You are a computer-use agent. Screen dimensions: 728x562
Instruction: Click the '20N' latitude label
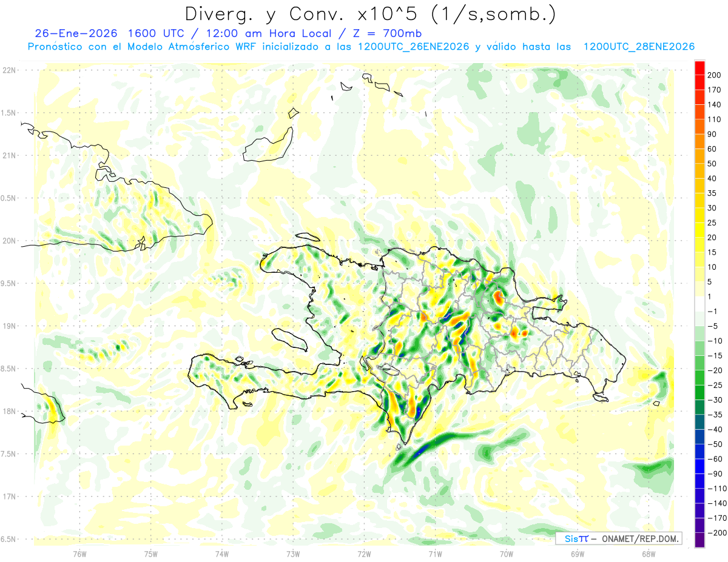coord(8,241)
